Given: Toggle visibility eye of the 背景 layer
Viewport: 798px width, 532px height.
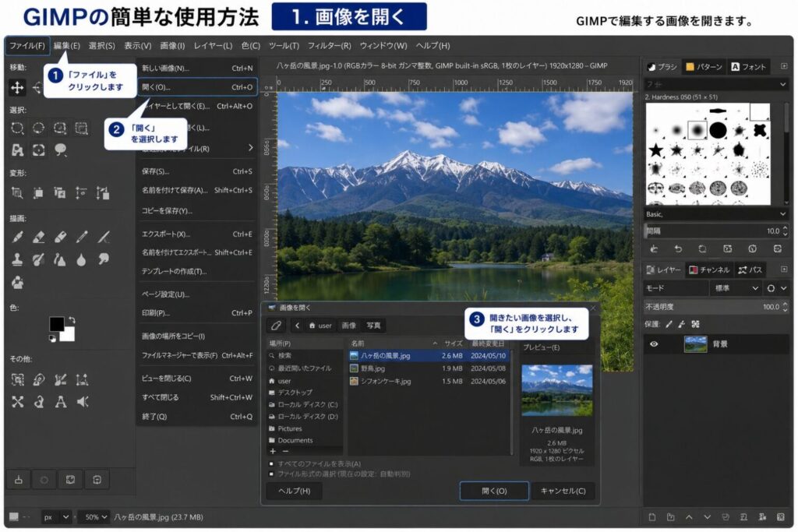Looking at the screenshot, I should tap(654, 344).
